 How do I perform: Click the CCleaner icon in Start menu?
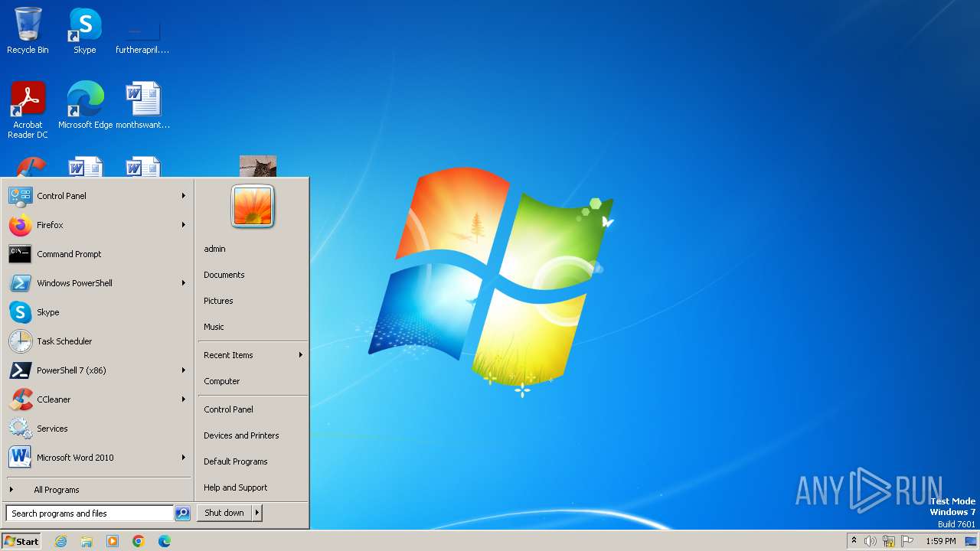pyautogui.click(x=20, y=399)
